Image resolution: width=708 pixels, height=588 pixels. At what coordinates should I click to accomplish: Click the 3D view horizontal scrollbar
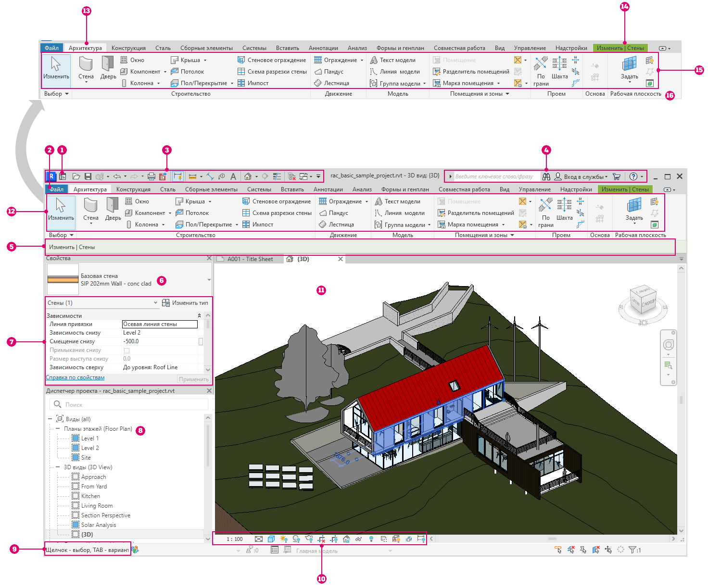552,539
